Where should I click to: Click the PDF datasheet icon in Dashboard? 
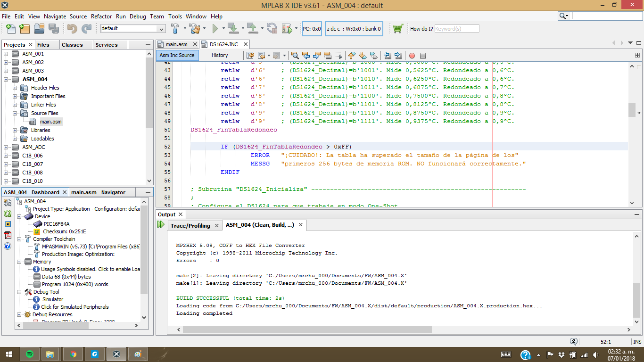(8, 235)
